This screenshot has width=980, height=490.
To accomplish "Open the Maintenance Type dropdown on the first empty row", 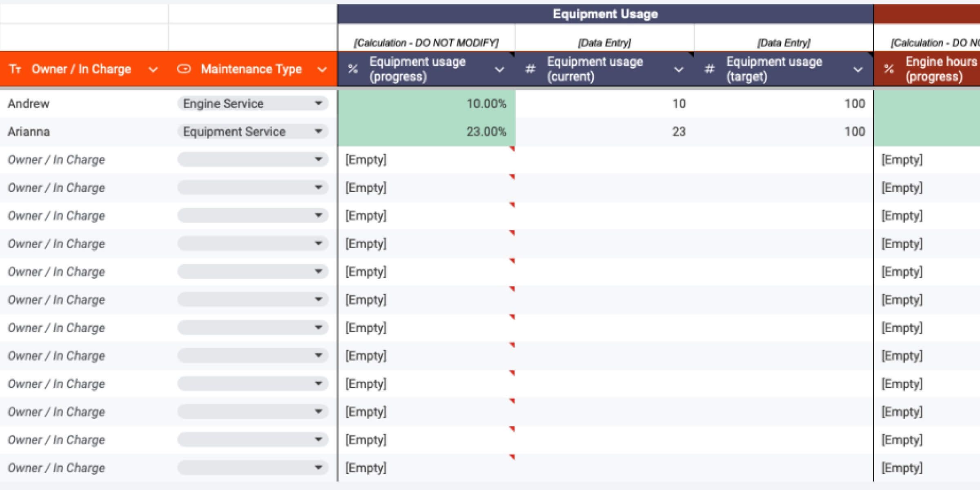I will (x=320, y=159).
